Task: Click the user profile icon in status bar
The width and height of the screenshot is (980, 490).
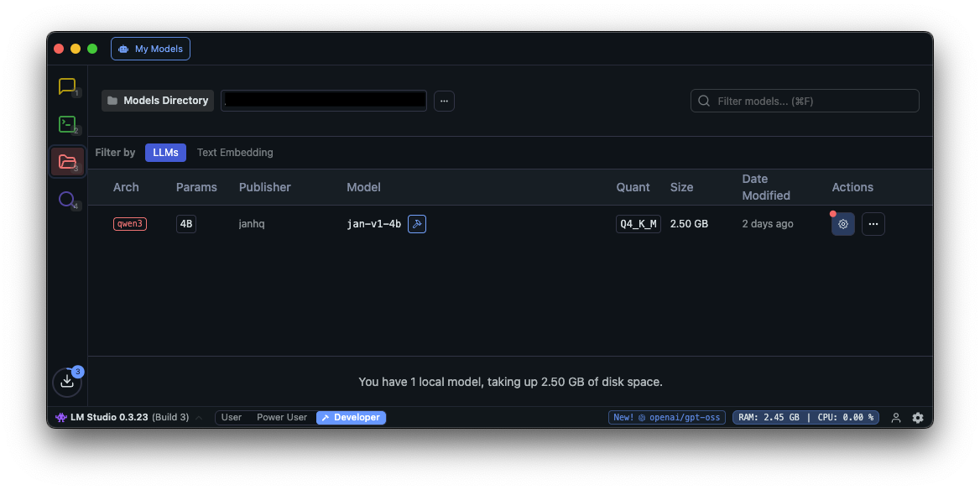Action: [x=896, y=418]
